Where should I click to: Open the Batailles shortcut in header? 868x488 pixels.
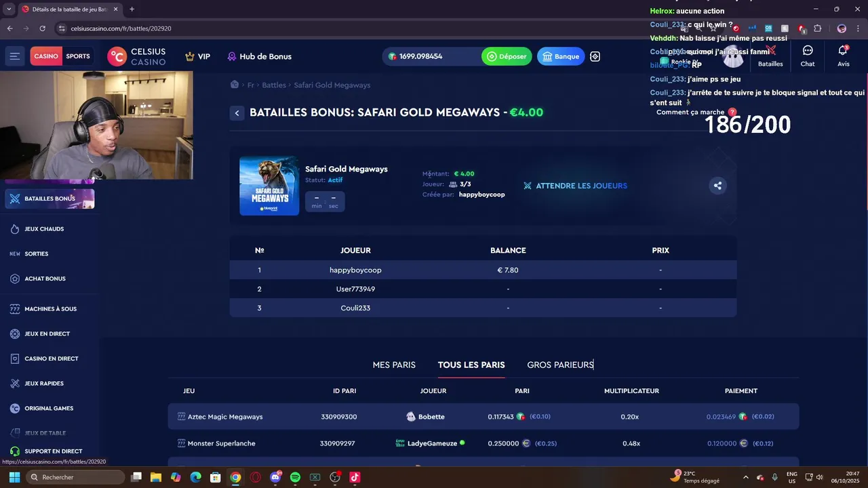click(770, 56)
